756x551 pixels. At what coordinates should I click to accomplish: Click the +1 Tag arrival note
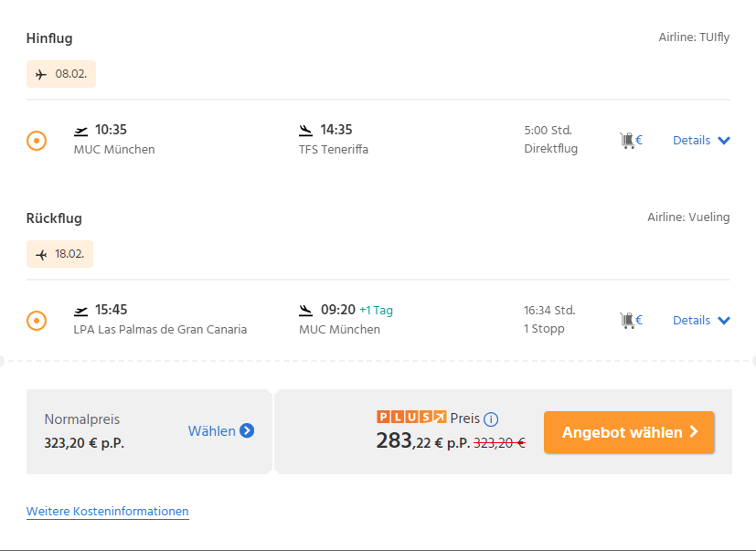(x=376, y=311)
